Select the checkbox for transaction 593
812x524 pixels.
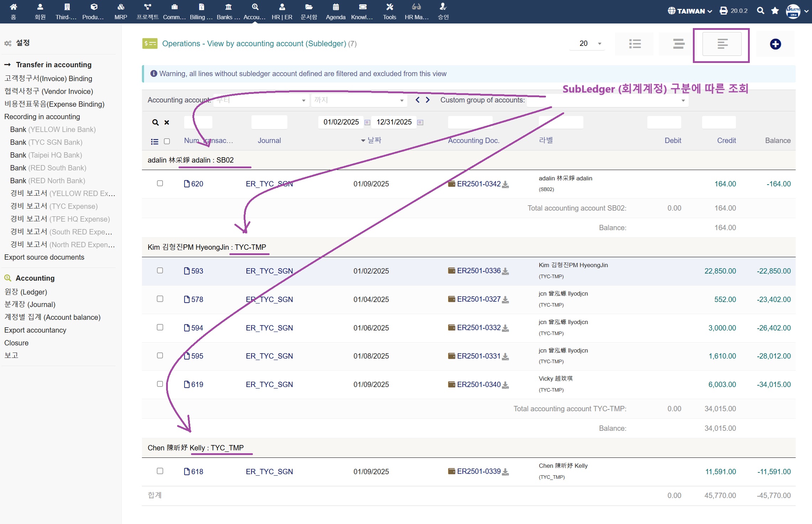coord(160,270)
